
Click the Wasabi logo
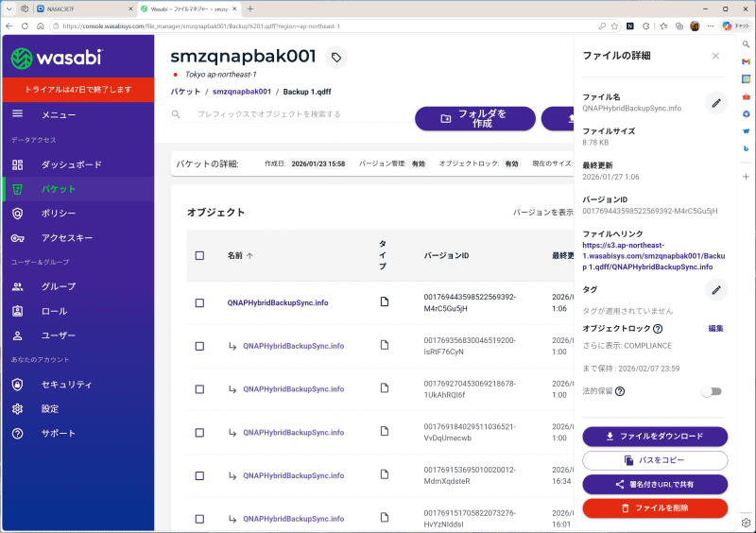(x=57, y=59)
